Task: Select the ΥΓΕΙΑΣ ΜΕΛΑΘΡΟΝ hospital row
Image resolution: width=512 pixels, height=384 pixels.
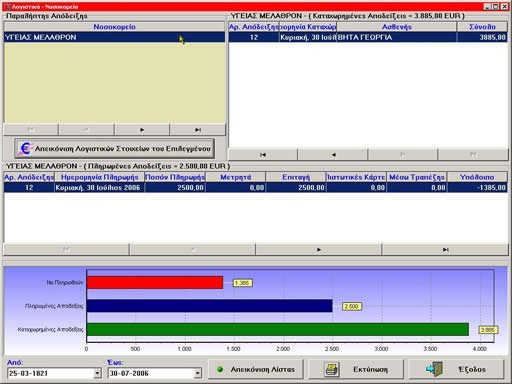Action: (114, 37)
